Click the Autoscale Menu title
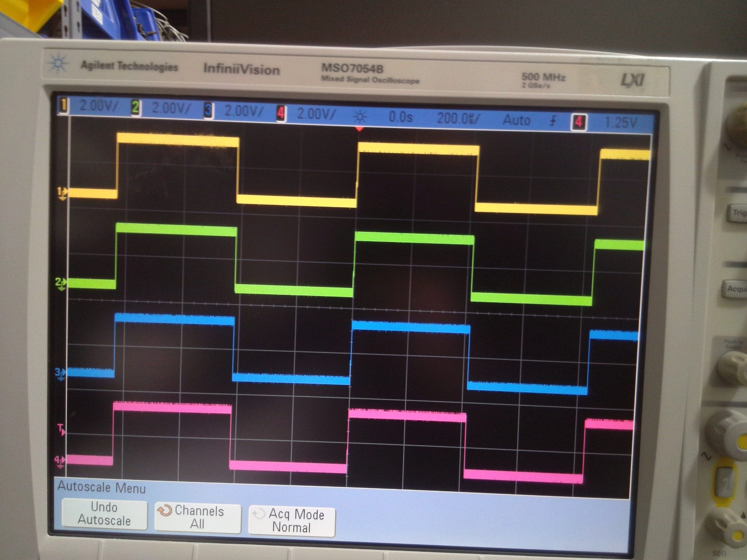This screenshot has width=747, height=560. (102, 488)
